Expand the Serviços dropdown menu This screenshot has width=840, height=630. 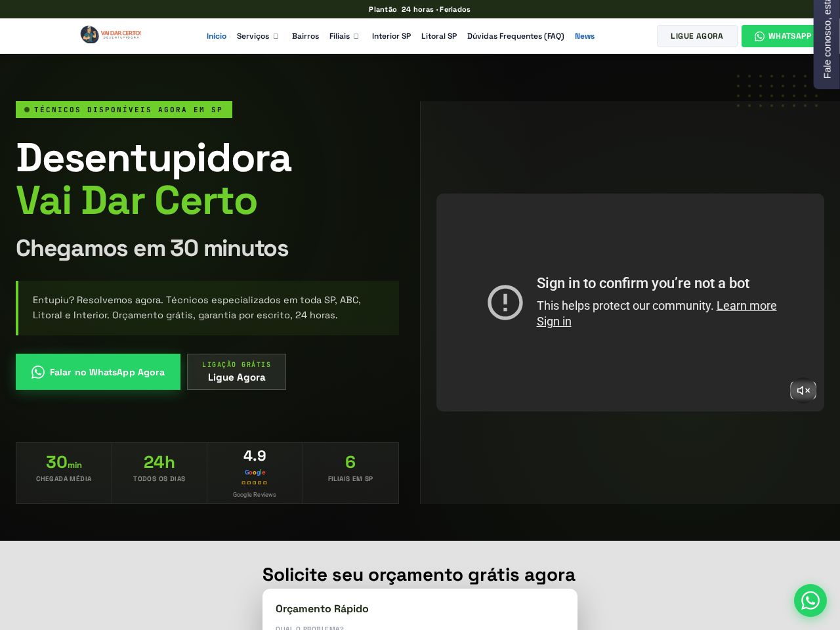(258, 36)
